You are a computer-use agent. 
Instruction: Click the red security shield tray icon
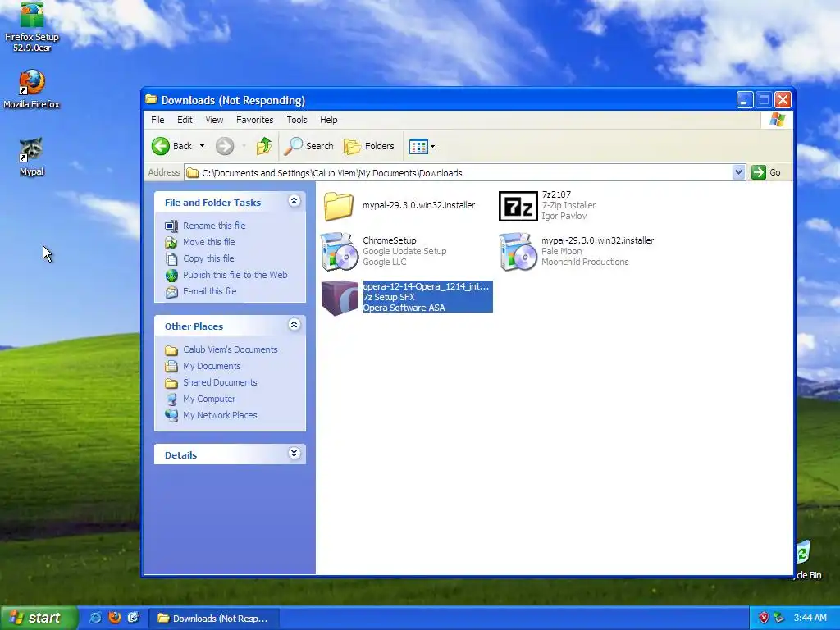(764, 619)
